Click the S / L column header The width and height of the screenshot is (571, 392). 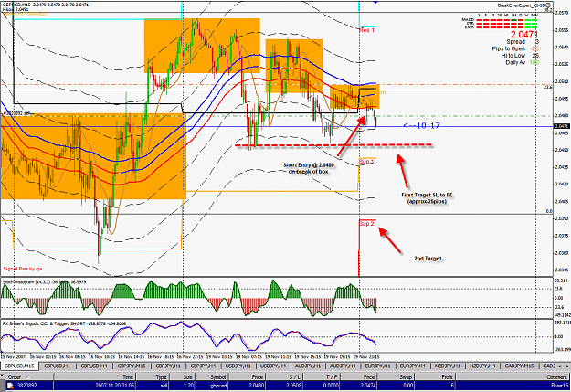click(x=284, y=376)
